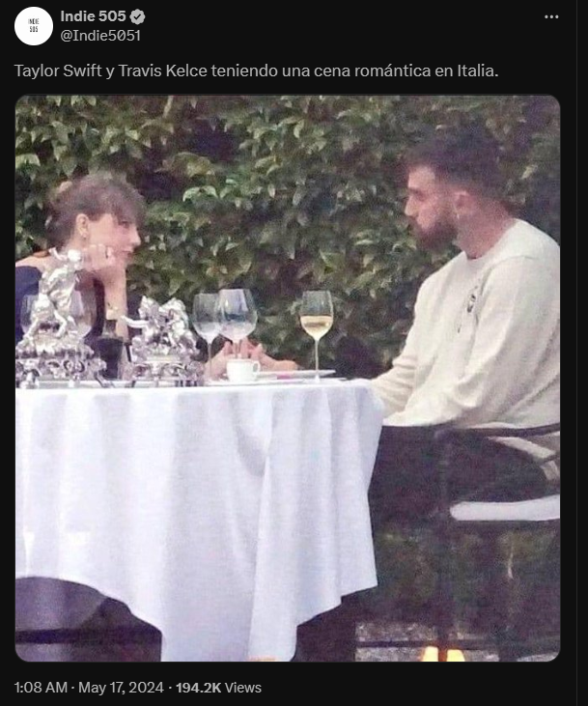This screenshot has height=706, width=588.
Task: Click the tweet text about cena romántica
Action: point(256,71)
